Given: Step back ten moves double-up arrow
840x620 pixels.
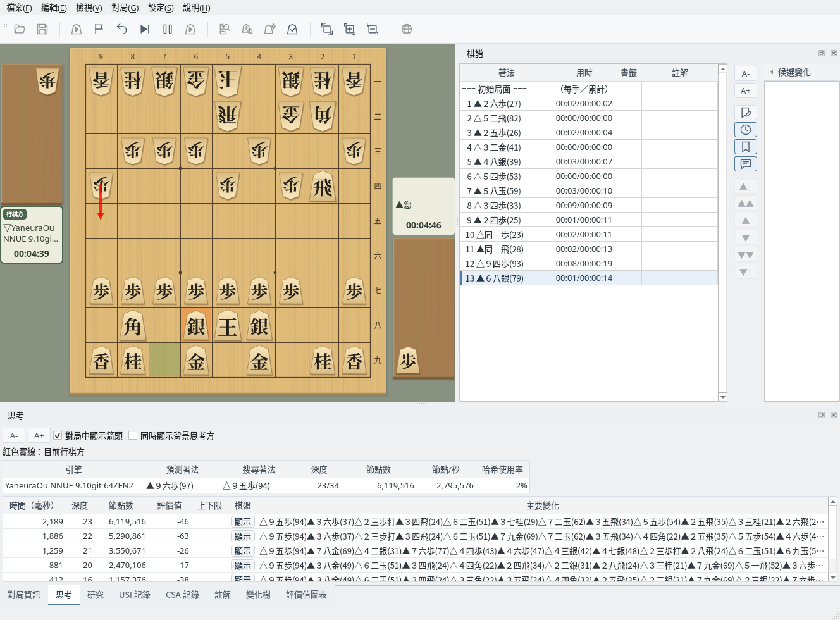Looking at the screenshot, I should [746, 204].
